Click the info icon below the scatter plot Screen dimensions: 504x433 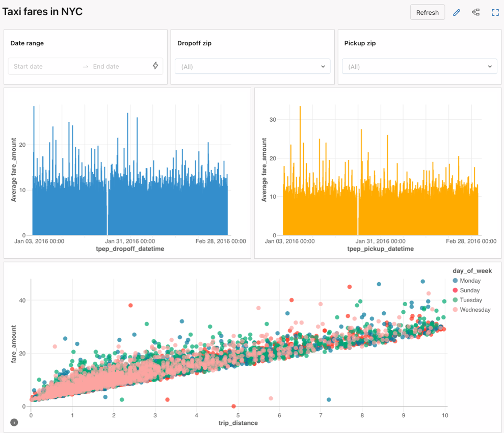click(x=14, y=422)
